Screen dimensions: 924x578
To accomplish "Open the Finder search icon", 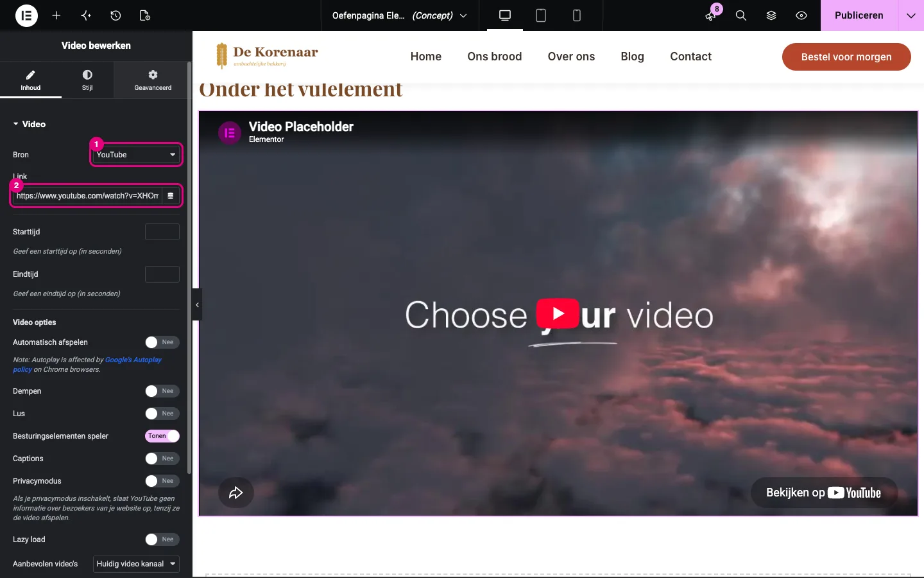I will pos(741,15).
